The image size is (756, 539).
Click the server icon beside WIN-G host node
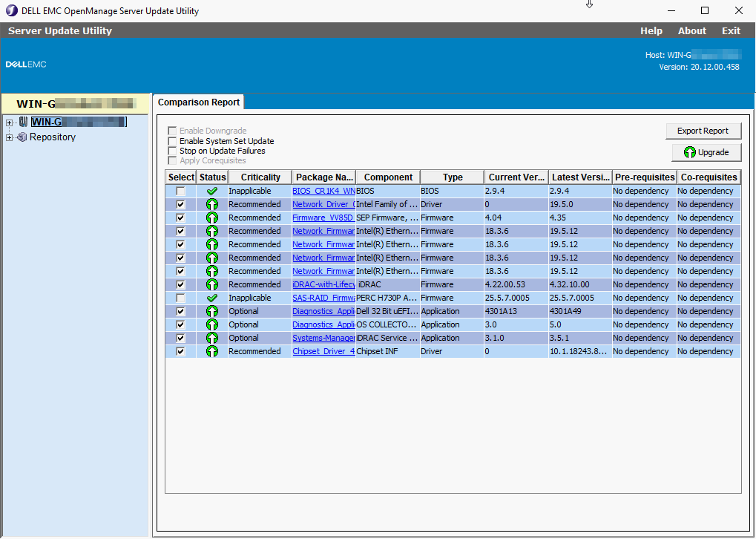click(x=23, y=122)
